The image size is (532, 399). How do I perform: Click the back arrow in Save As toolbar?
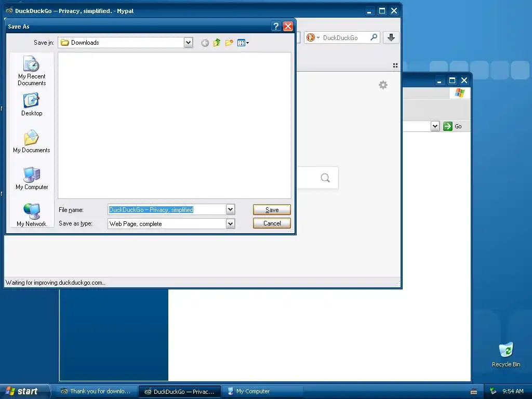pyautogui.click(x=205, y=43)
